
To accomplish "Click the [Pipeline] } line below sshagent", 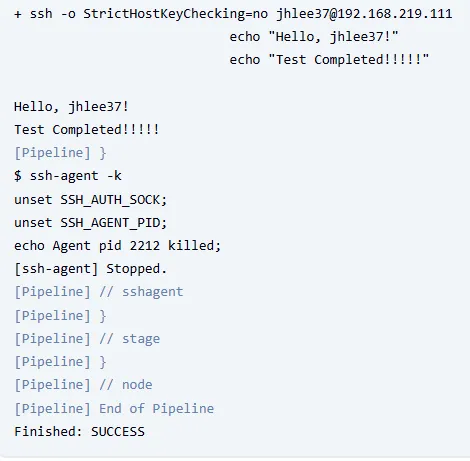I will [60, 316].
